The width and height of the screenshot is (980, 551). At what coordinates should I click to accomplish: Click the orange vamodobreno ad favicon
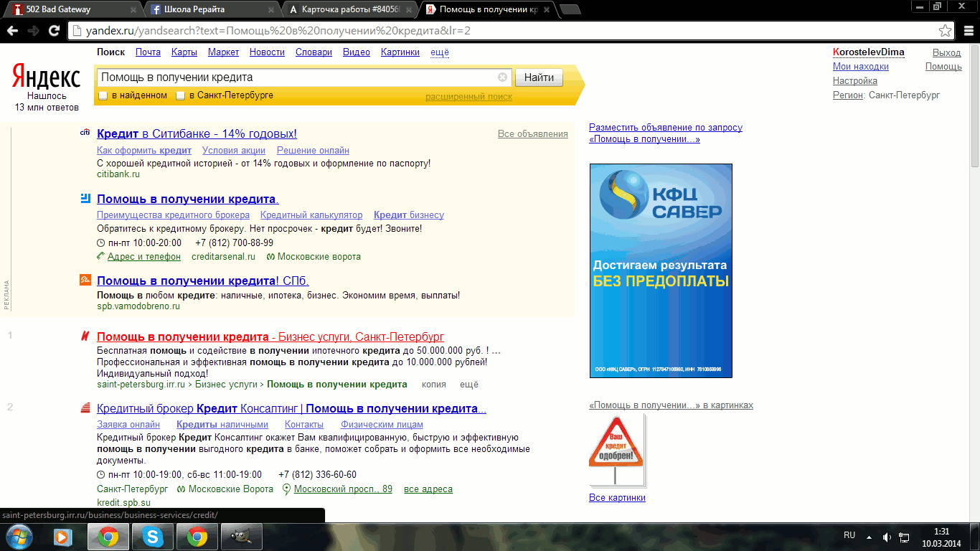coord(85,280)
